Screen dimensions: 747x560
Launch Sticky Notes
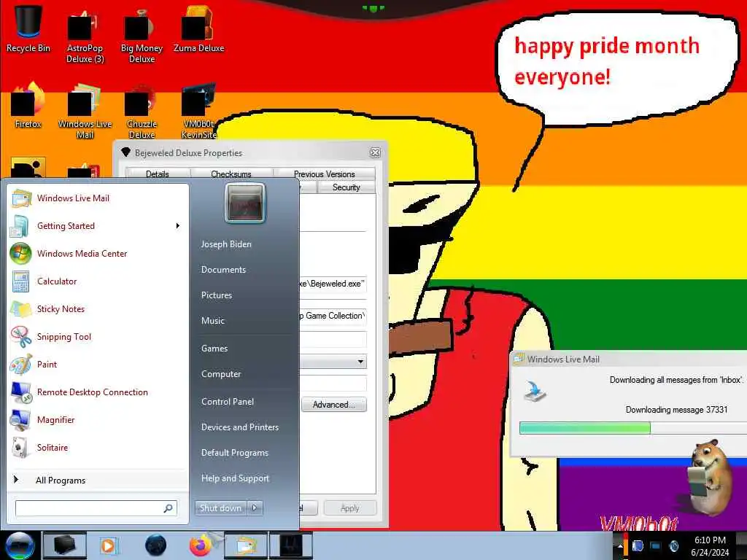98,308
